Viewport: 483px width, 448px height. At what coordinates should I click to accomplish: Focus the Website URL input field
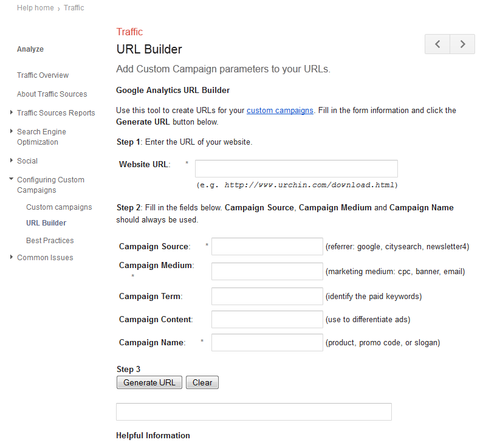pos(296,168)
